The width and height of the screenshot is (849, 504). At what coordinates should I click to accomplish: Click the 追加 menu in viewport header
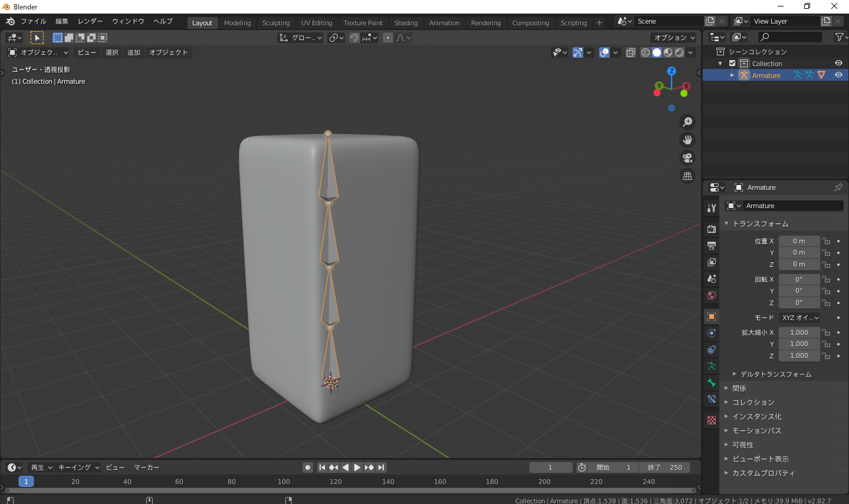point(134,52)
